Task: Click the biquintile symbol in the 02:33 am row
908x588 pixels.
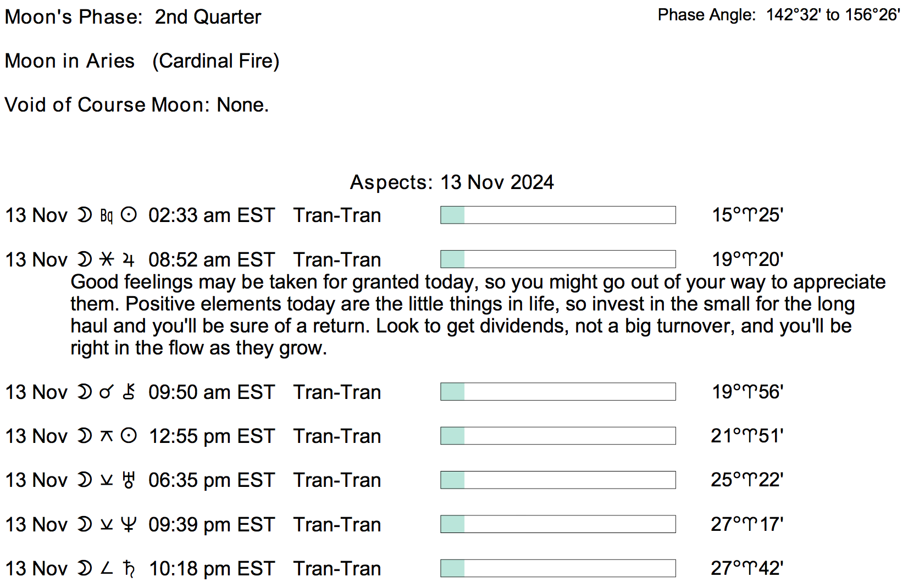Action: (107, 215)
